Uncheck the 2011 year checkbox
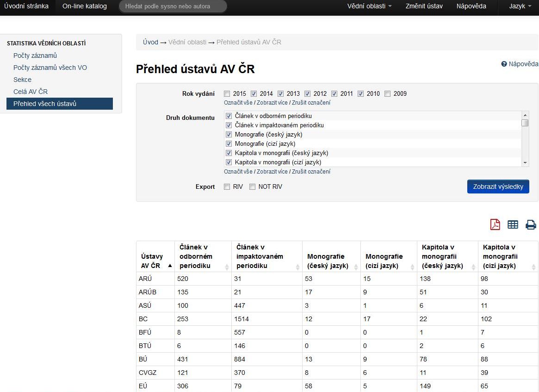Image resolution: width=539 pixels, height=392 pixels. coord(334,93)
